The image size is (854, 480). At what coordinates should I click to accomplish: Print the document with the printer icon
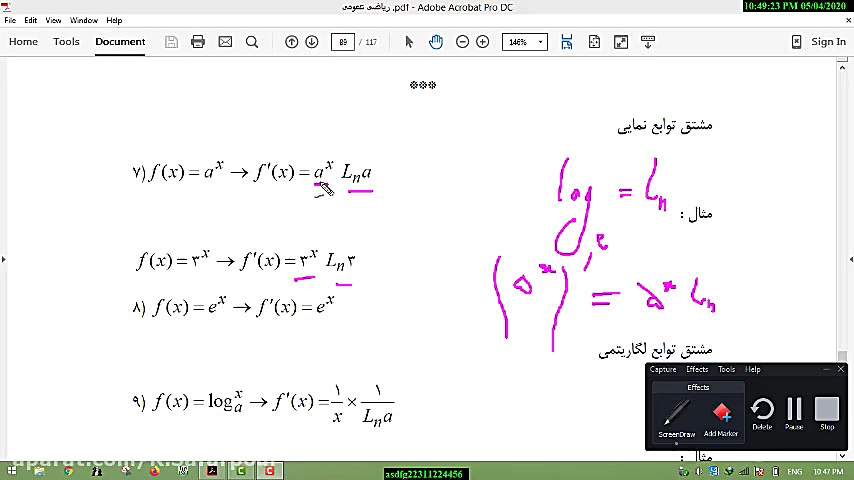[x=198, y=42]
